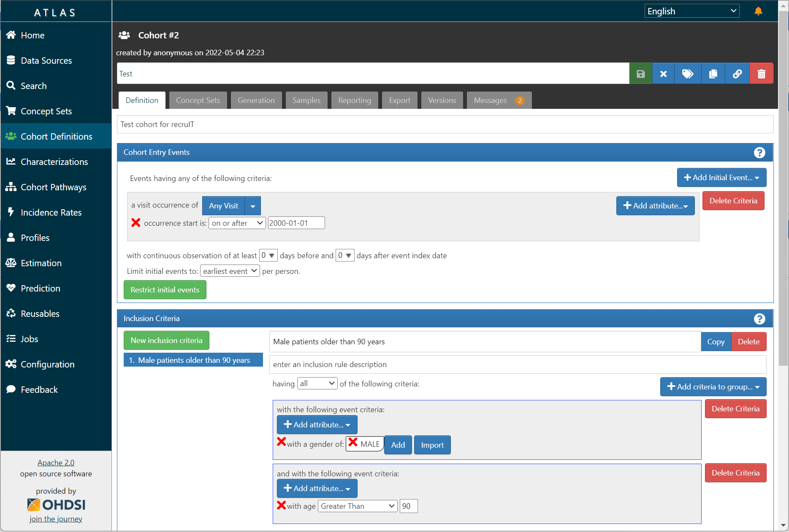Follow the Apache 2.0 link
This screenshot has width=789, height=532.
pos(56,463)
